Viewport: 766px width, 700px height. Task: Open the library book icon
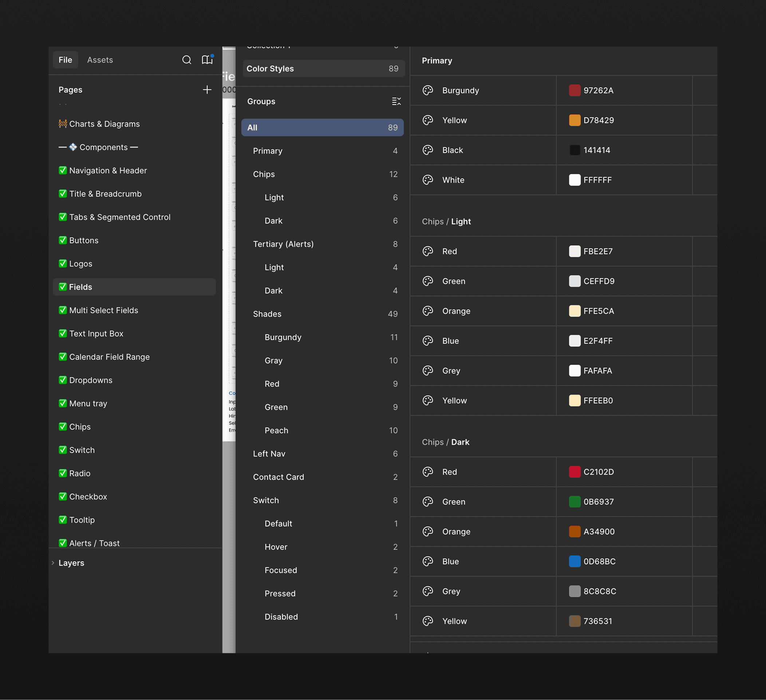[207, 60]
